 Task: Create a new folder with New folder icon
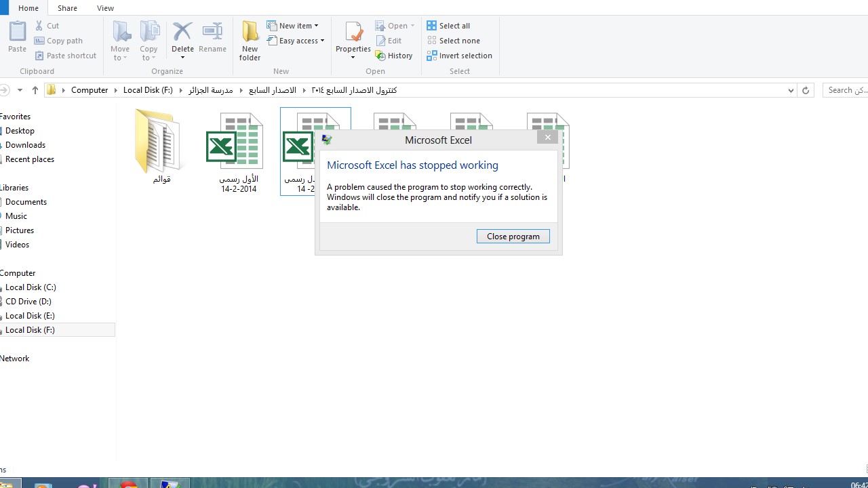pos(250,33)
